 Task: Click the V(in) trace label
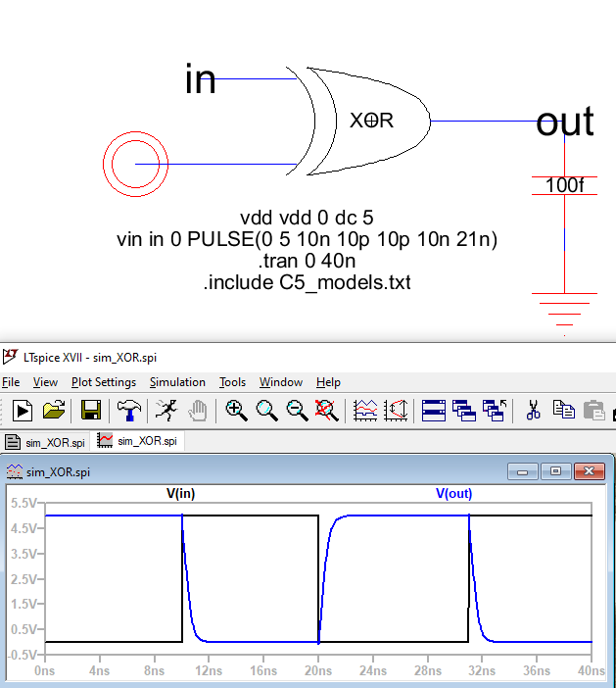tap(180, 494)
